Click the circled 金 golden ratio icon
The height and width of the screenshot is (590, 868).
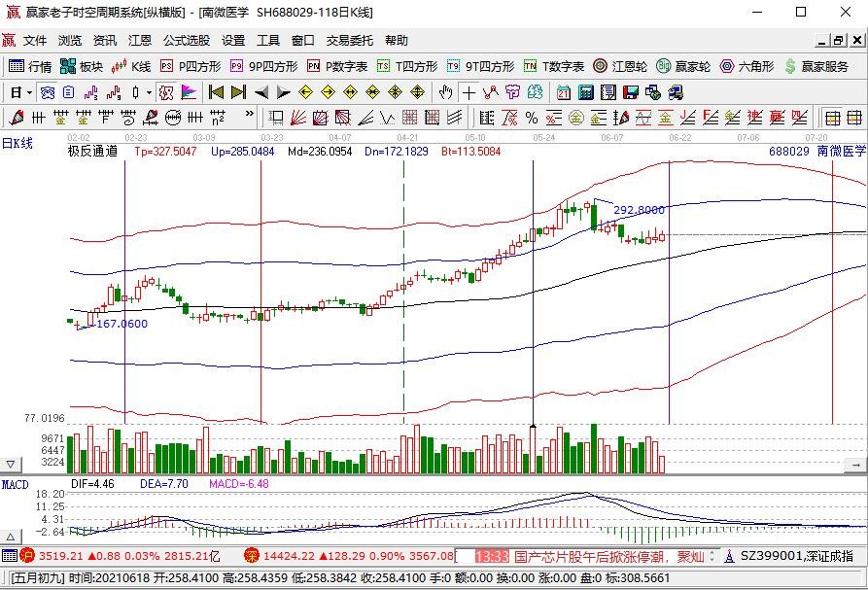pos(576,118)
